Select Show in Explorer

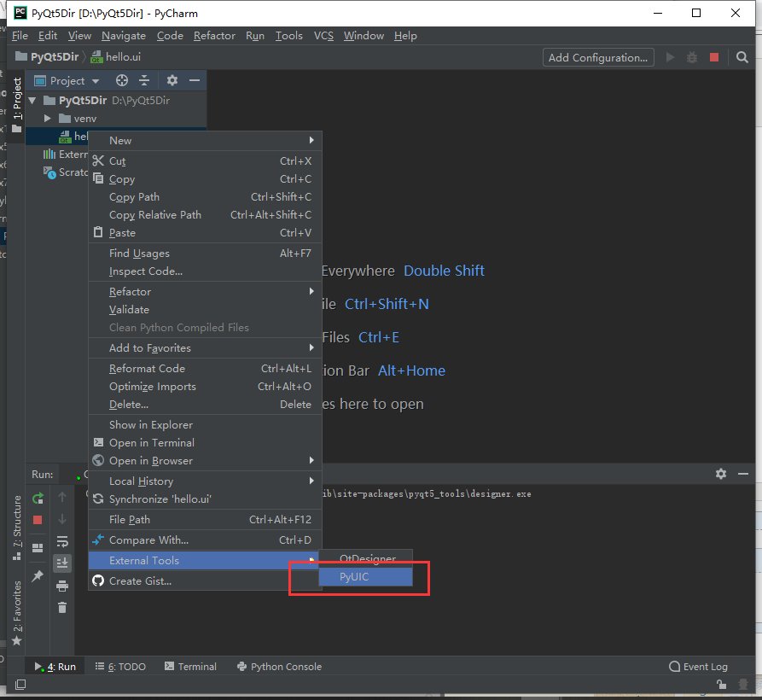click(x=205, y=424)
